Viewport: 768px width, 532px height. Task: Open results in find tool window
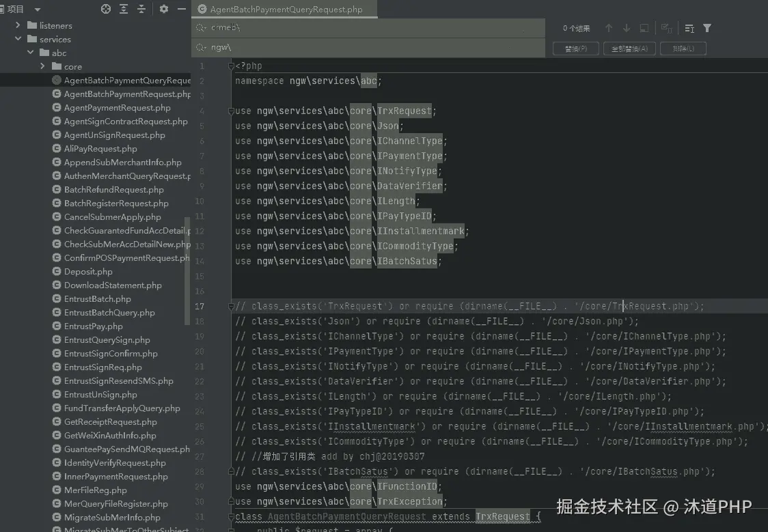[644, 29]
